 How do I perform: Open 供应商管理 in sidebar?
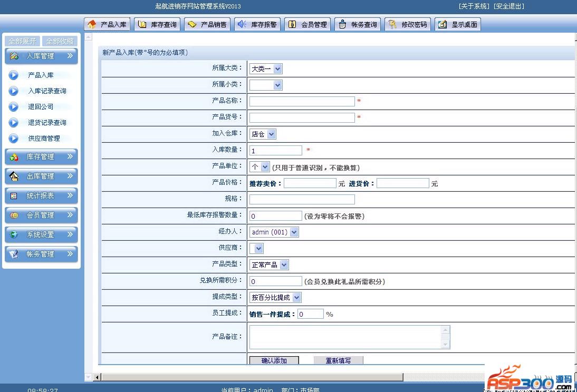pyautogui.click(x=44, y=138)
